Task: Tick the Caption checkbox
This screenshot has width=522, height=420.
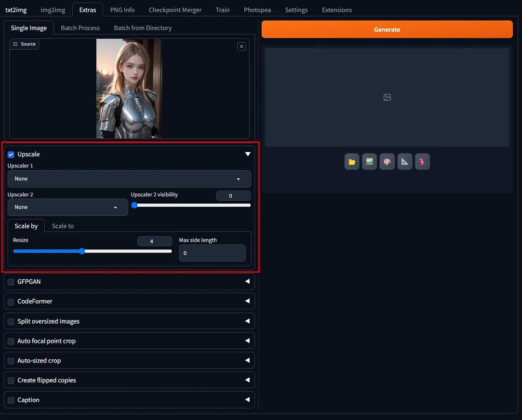Action: [x=11, y=400]
